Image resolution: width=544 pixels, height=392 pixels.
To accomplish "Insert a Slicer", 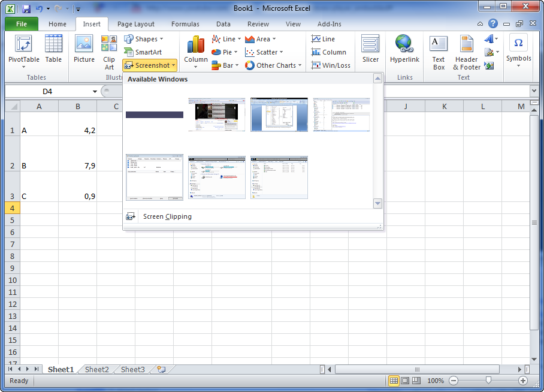I will tap(370, 49).
